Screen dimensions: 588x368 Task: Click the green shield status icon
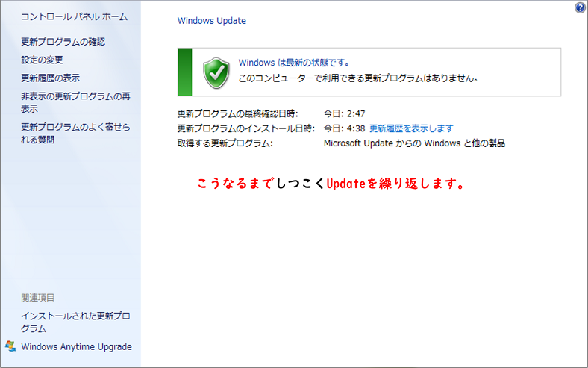click(216, 72)
